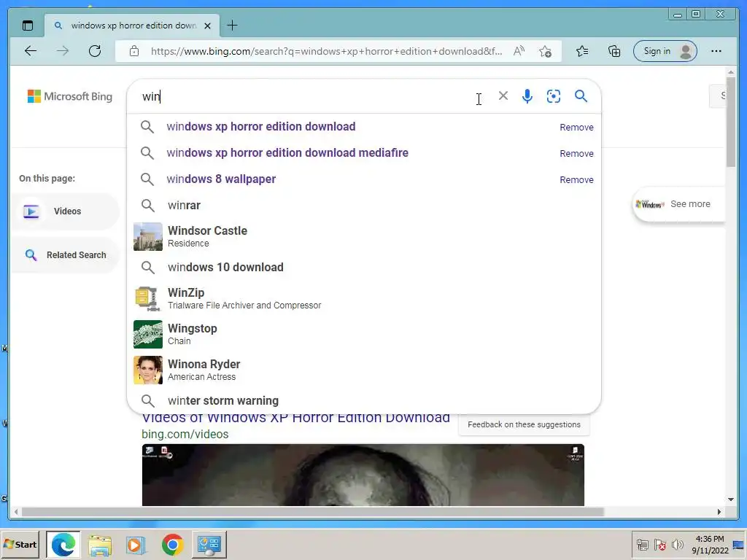Switch to Microsoft Edge taskbar icon
Screen dimensions: 747x560
pyautogui.click(x=63, y=544)
